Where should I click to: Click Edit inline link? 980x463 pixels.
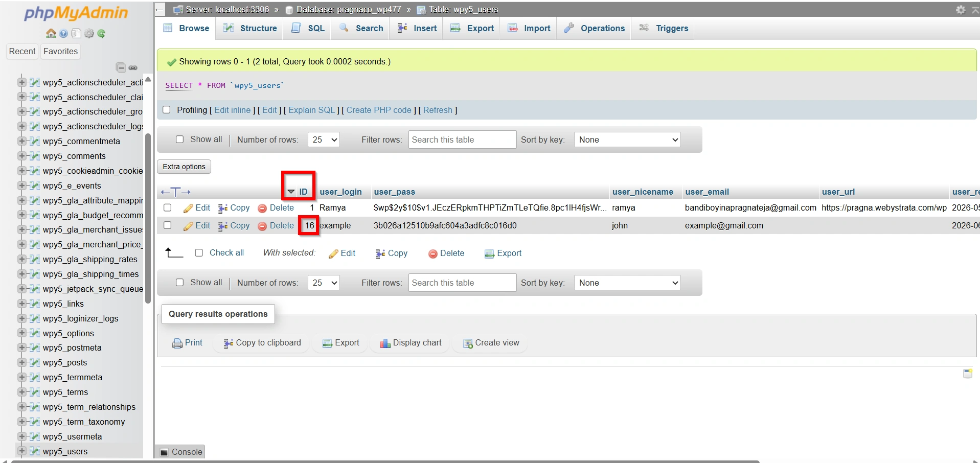coord(233,110)
